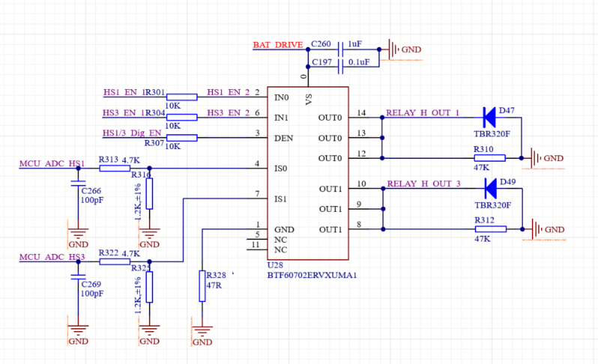The height and width of the screenshot is (364, 598).
Task: Click pin number 10 of OUT1
Action: click(x=361, y=183)
